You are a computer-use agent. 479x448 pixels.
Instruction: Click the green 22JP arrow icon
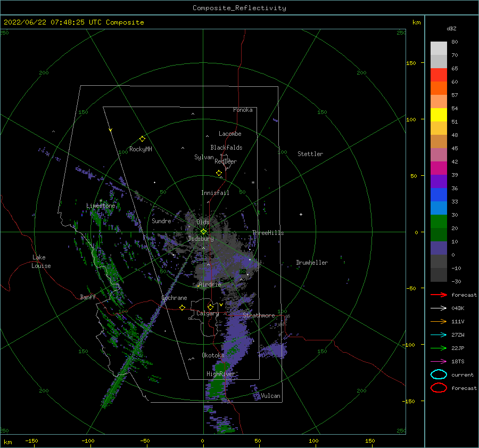tap(439, 348)
